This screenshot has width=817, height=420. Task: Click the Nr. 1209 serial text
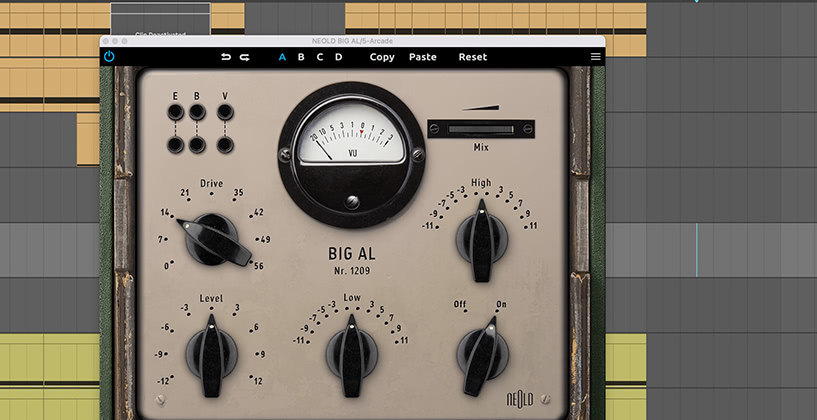352,271
